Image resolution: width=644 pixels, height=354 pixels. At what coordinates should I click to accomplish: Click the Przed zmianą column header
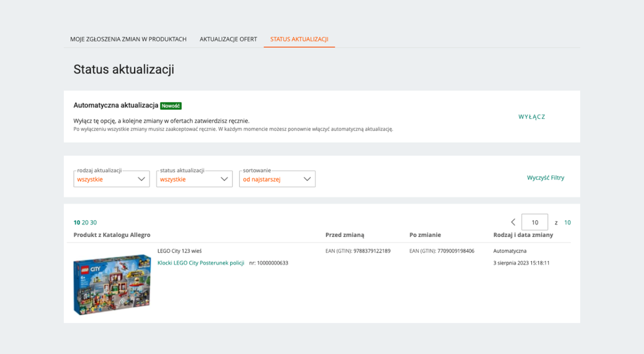pos(345,235)
